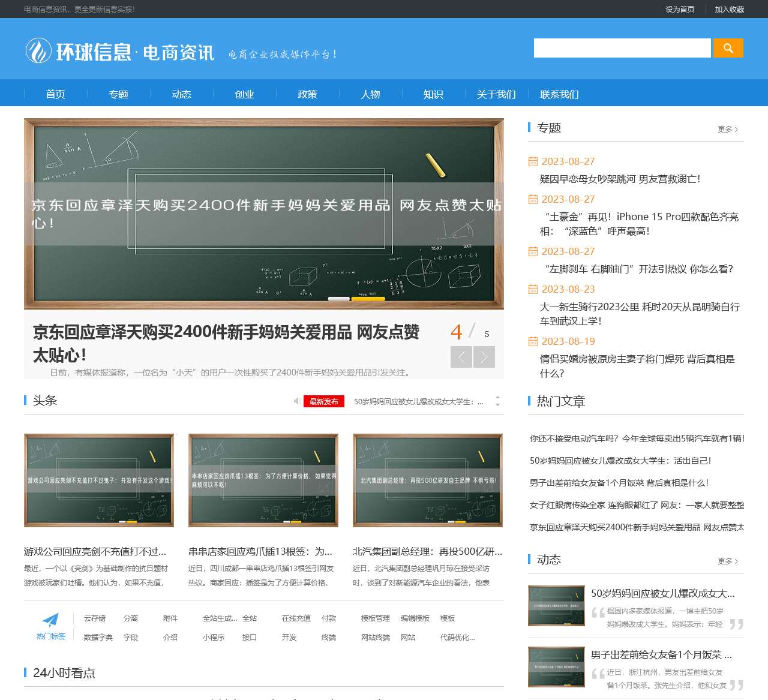768x700 pixels.
Task: Click the 设为首页 link
Action: point(679,10)
